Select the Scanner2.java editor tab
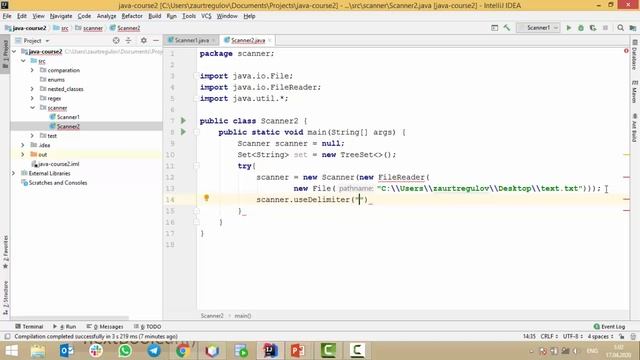Screen dimensions: 640x360 (x=247, y=40)
